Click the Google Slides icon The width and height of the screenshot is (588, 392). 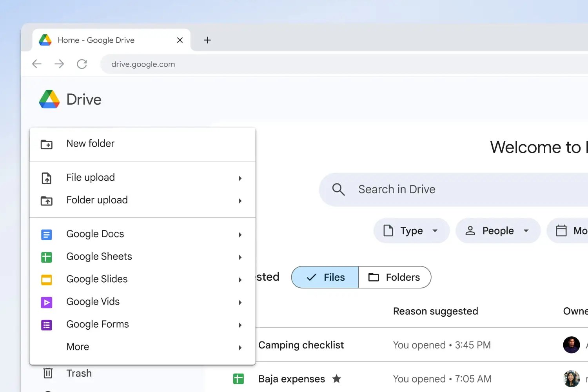click(47, 280)
